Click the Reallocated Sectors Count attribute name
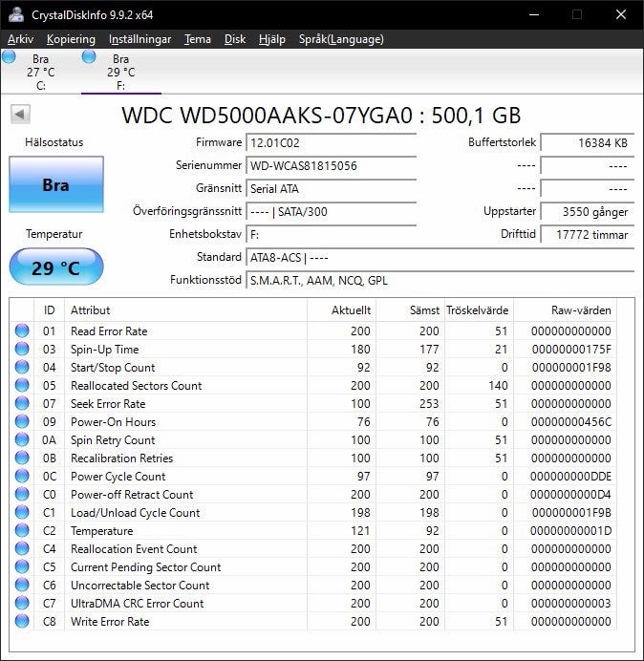This screenshot has width=644, height=661. (137, 386)
